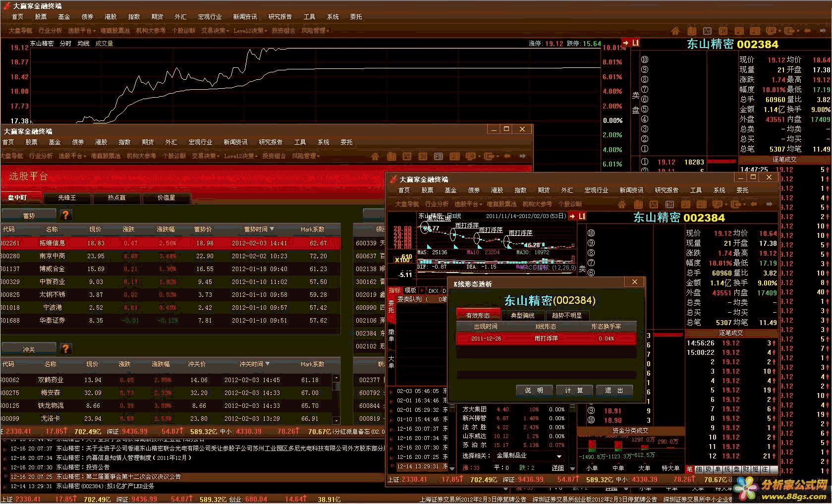Select the 细 tab in the bottom tab strip
This screenshot has height=504, width=832.
(698, 469)
